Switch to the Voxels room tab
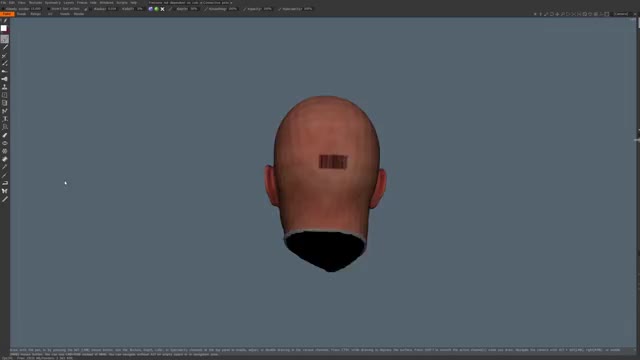The height and width of the screenshot is (360, 640). click(x=65, y=14)
